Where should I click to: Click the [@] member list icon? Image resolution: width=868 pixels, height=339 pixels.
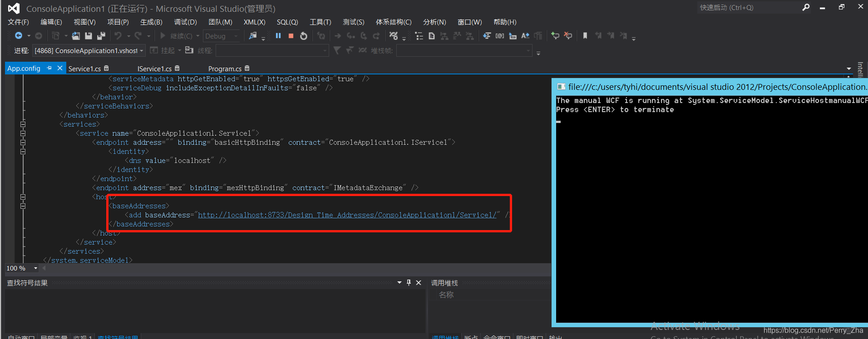click(x=499, y=36)
